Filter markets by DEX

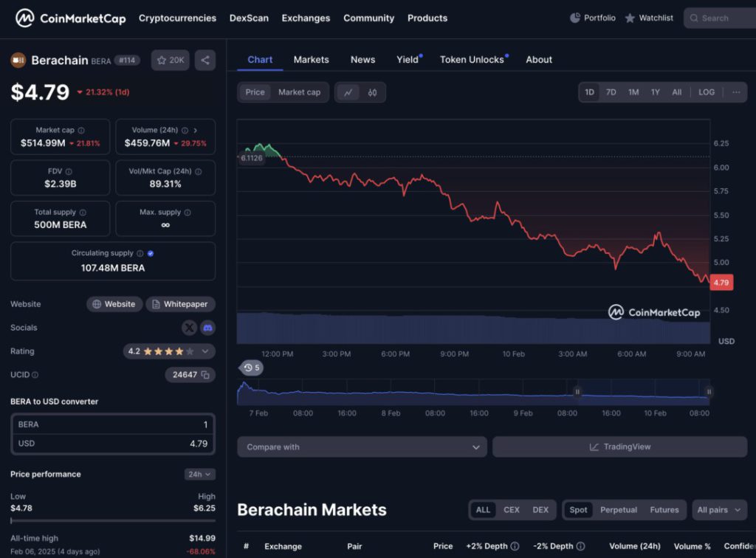click(x=540, y=510)
